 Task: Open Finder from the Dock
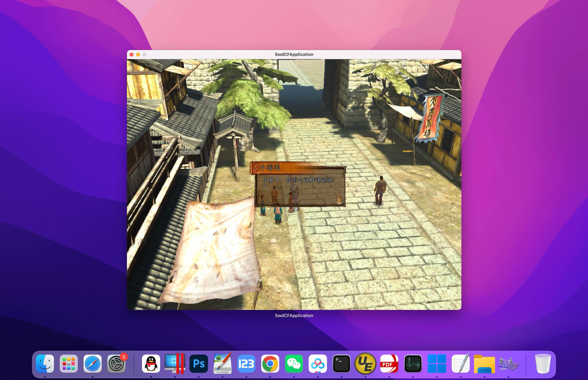[x=45, y=363]
